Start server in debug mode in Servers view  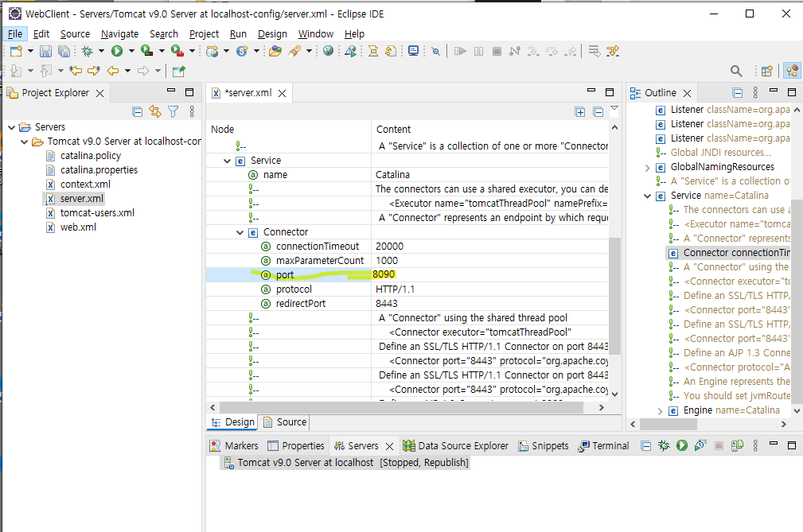(x=664, y=445)
